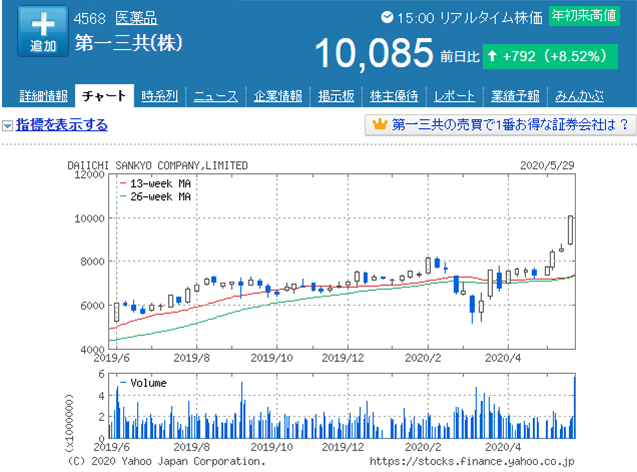637x472 pixels.
Task: Click the リアルタイム株価 label
Action: point(491,17)
